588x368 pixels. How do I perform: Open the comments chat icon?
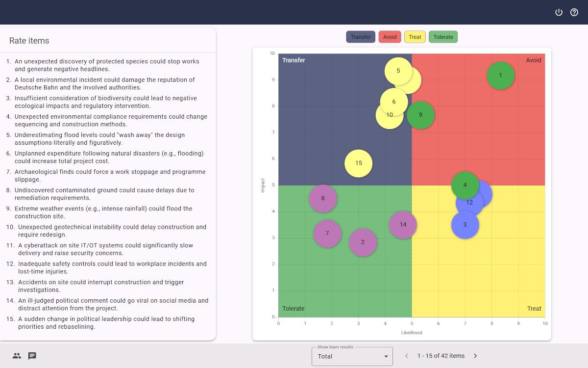[32, 356]
